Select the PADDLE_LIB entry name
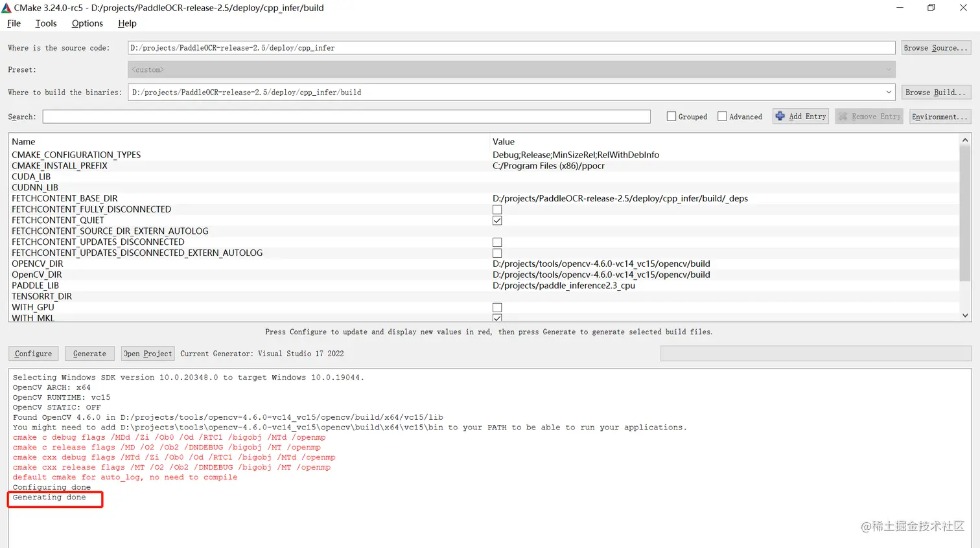 (36, 286)
